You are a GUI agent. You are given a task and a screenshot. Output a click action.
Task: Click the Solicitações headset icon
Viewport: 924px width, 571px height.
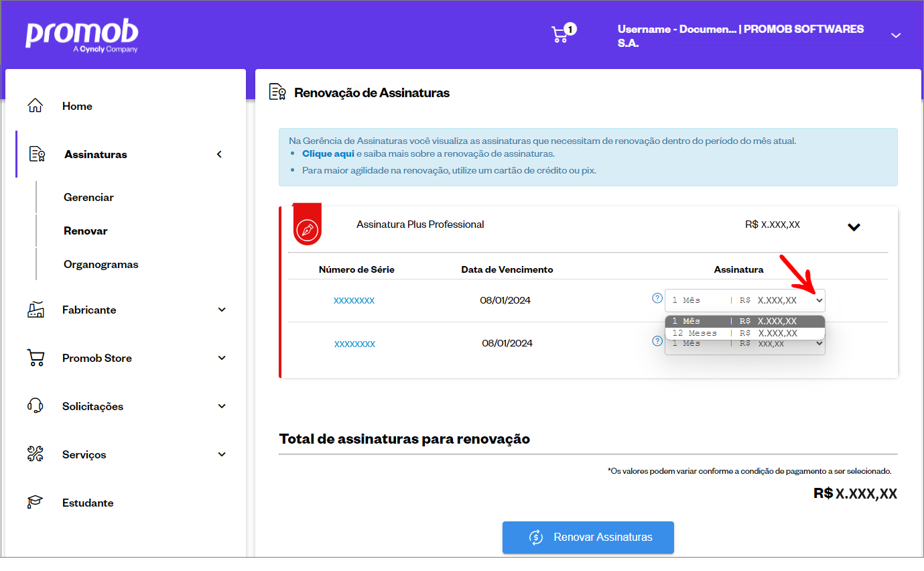click(x=36, y=406)
